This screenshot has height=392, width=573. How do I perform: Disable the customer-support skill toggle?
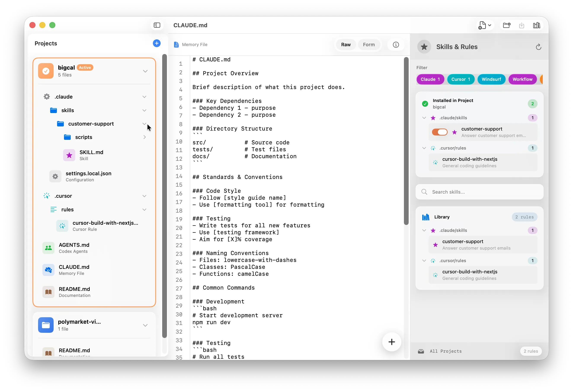440,132
